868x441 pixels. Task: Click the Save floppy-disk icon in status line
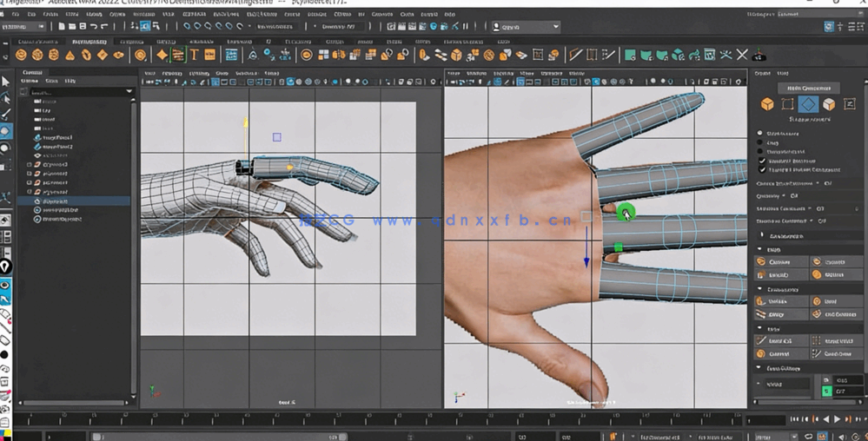point(83,26)
